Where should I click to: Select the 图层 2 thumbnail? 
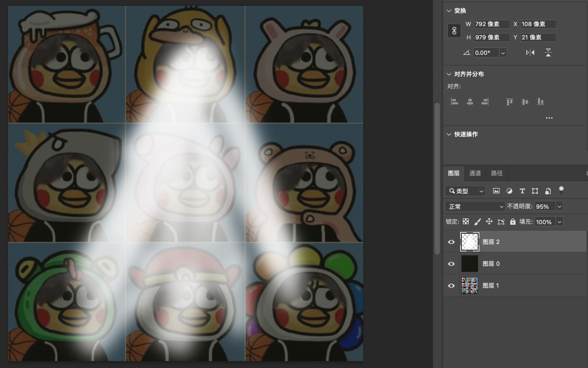(470, 242)
